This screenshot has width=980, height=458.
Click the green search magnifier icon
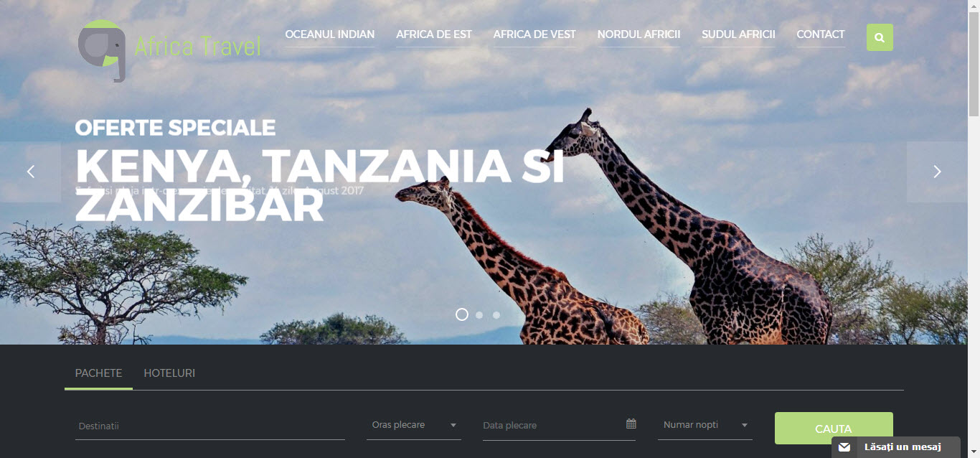[880, 37]
